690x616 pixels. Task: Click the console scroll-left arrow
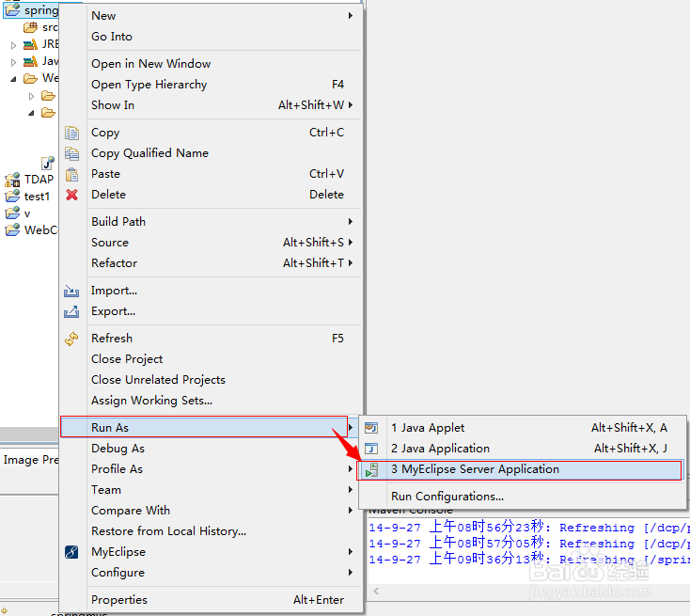pos(376,591)
